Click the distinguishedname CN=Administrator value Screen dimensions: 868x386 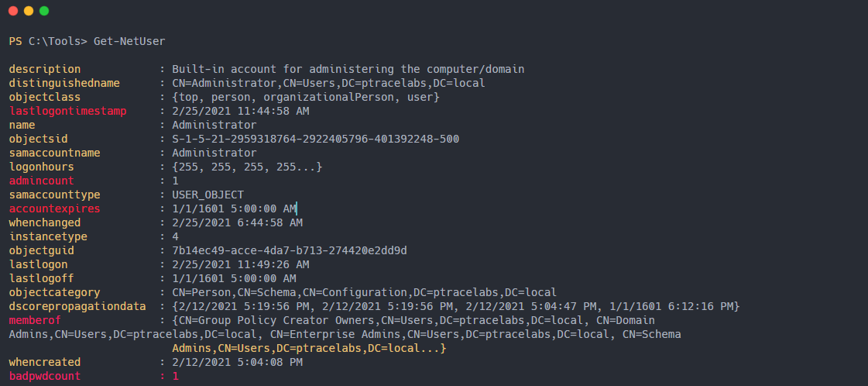(329, 83)
